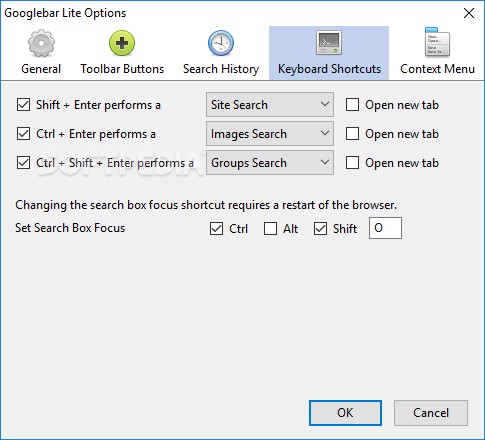
Task: Disable Ctrl + Shift + Enter checkbox
Action: (x=23, y=163)
